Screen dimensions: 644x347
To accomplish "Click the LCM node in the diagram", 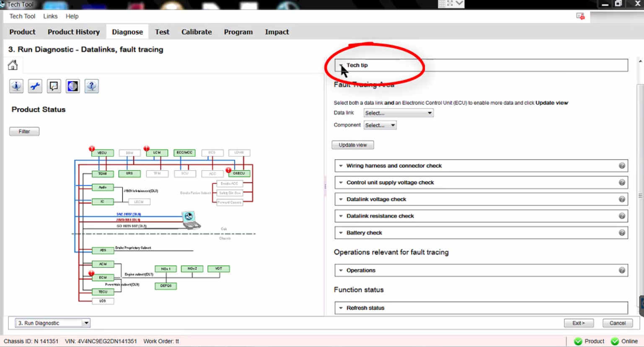I will [x=157, y=153].
